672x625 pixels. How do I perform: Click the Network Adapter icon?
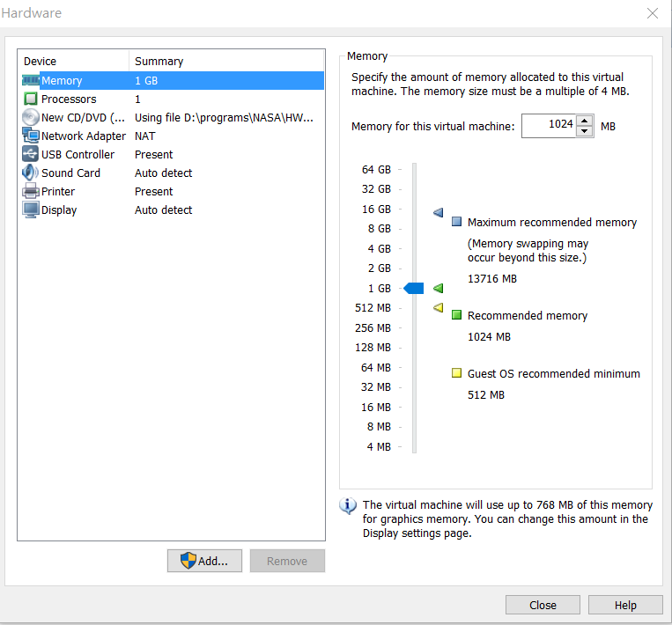click(31, 136)
